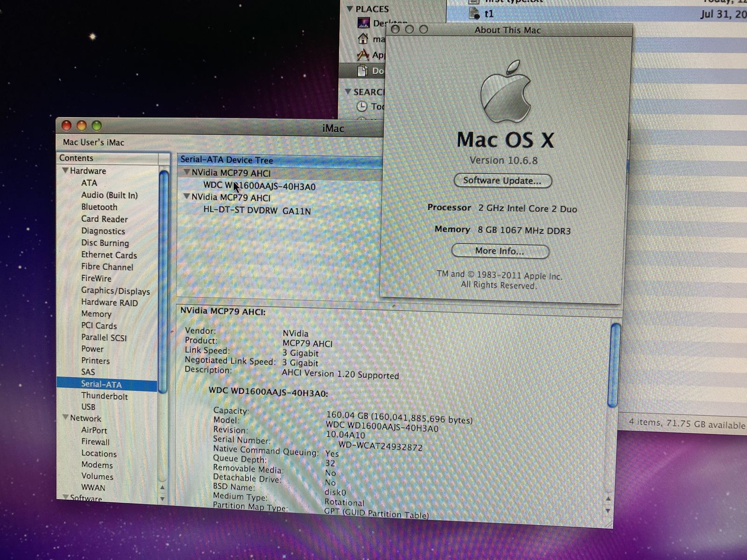747x560 pixels.
Task: Open the Bluetooth hardware entry
Action: [99, 207]
